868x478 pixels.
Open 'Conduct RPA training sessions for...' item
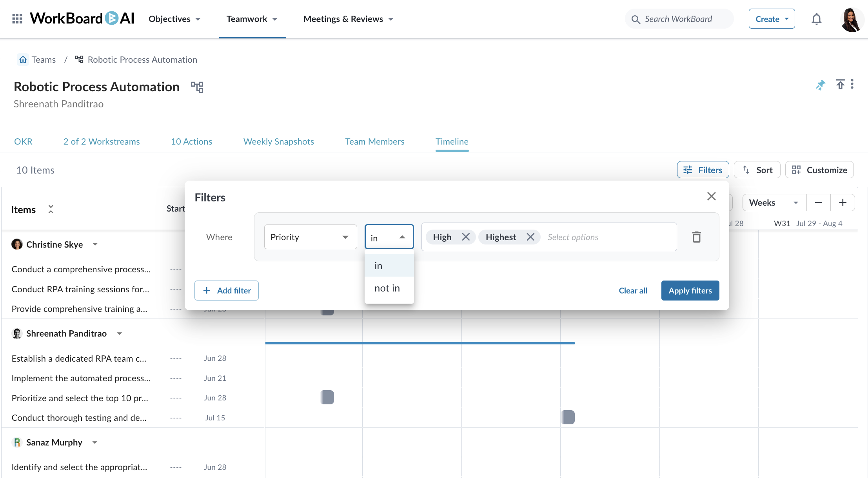tap(80, 289)
